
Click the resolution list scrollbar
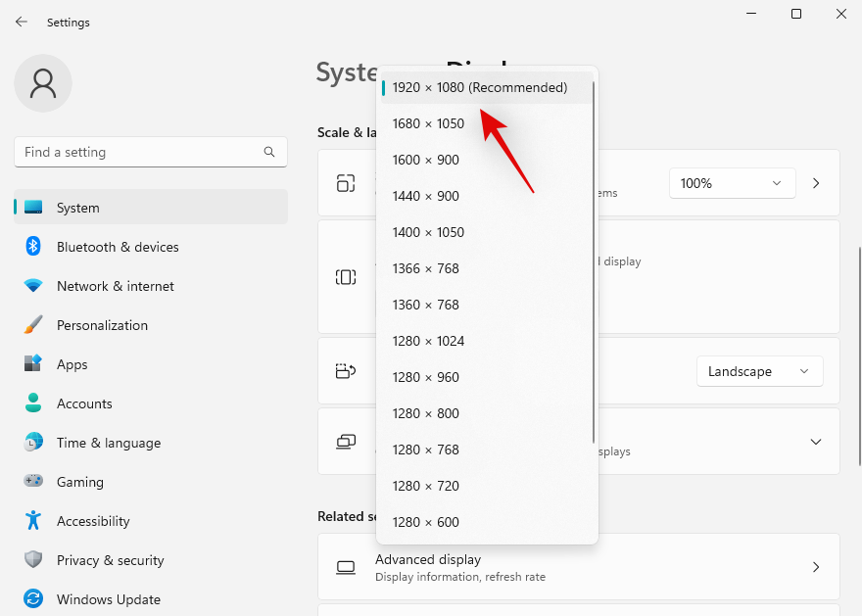[594, 264]
